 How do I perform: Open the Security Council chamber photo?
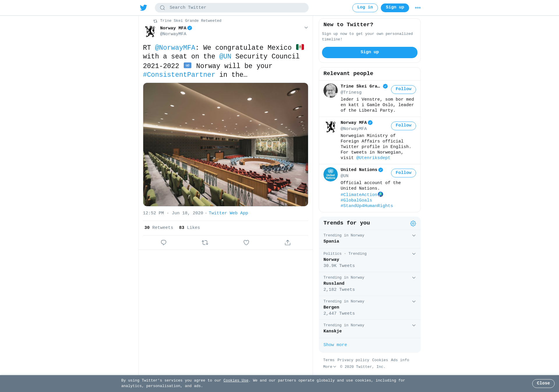(226, 145)
